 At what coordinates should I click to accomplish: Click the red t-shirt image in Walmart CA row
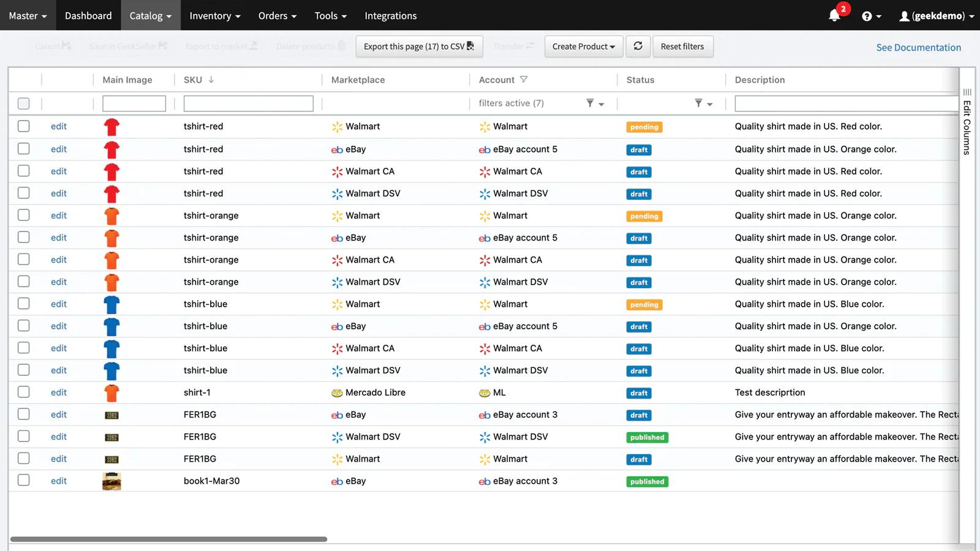point(111,171)
